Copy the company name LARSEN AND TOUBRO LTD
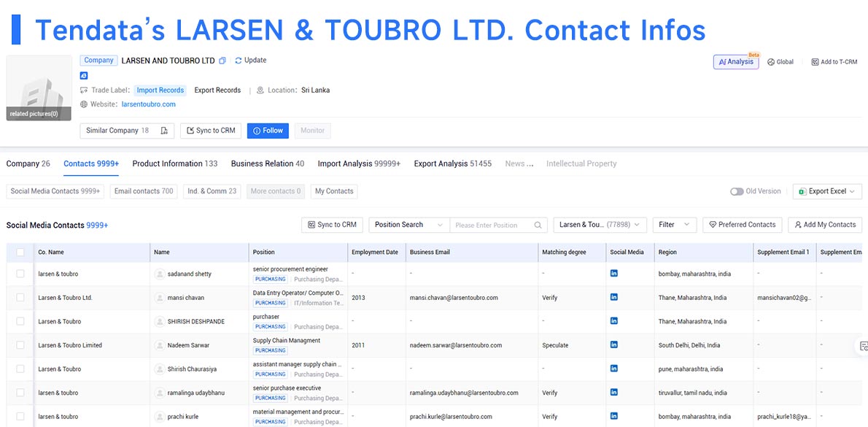The width and height of the screenshot is (868, 427). pos(222,61)
